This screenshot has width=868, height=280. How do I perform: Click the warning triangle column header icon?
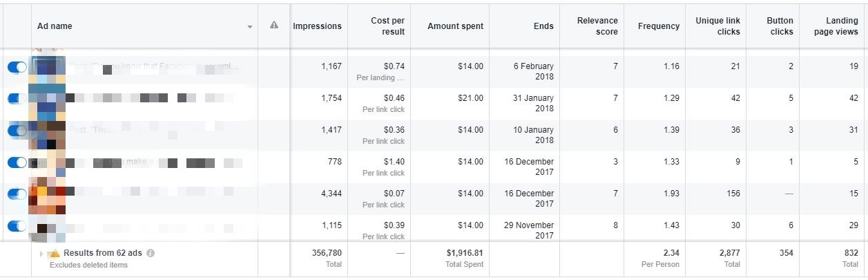(x=274, y=25)
